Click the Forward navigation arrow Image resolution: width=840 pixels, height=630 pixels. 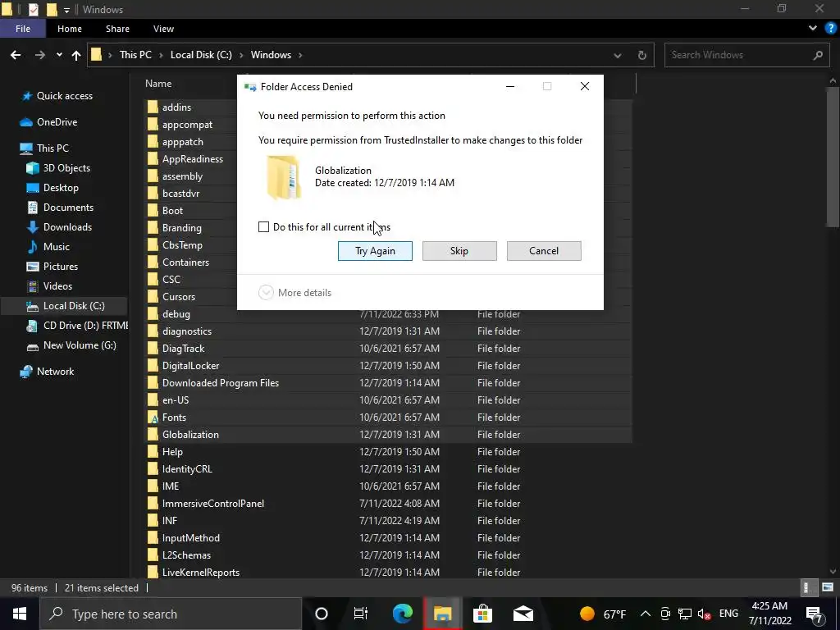39,55
